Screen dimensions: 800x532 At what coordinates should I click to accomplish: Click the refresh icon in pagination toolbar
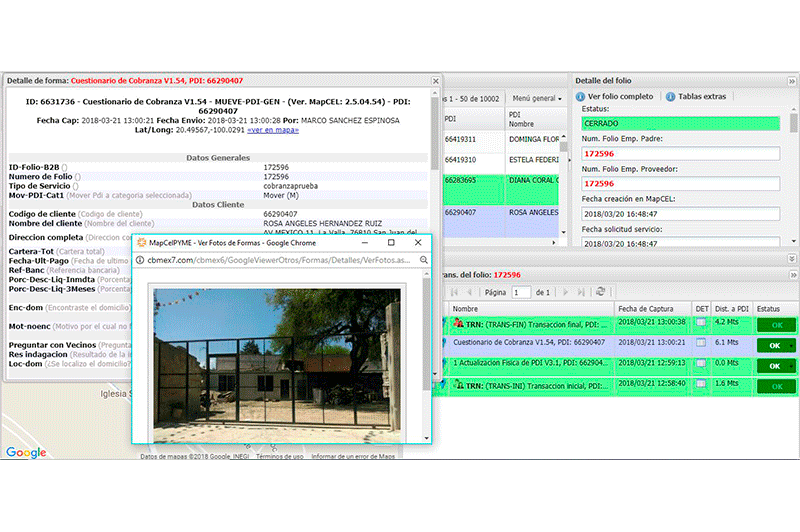click(600, 292)
